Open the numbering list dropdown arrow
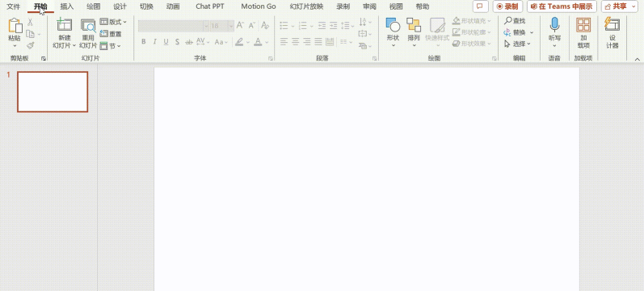Image resolution: width=644 pixels, height=291 pixels. [311, 27]
